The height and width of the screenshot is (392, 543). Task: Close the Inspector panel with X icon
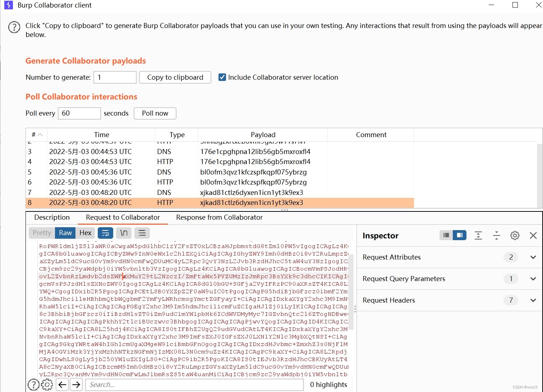[533, 235]
